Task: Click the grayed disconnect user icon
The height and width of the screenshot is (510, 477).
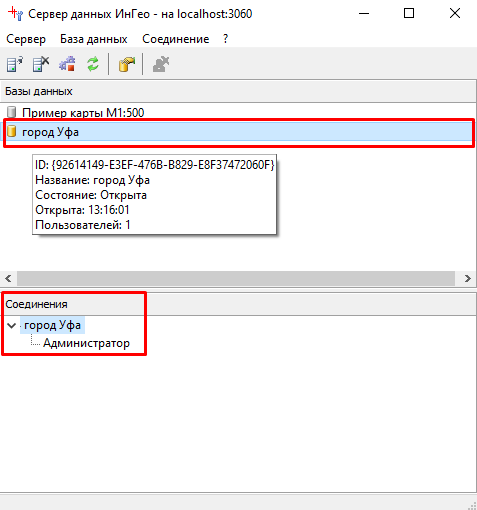Action: click(x=161, y=64)
